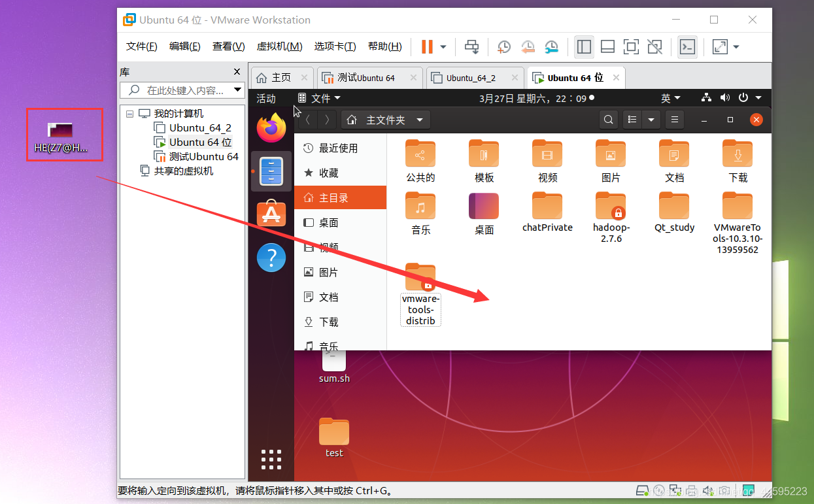Click the date and time in the top bar
The image size is (814, 504).
pyautogui.click(x=533, y=99)
